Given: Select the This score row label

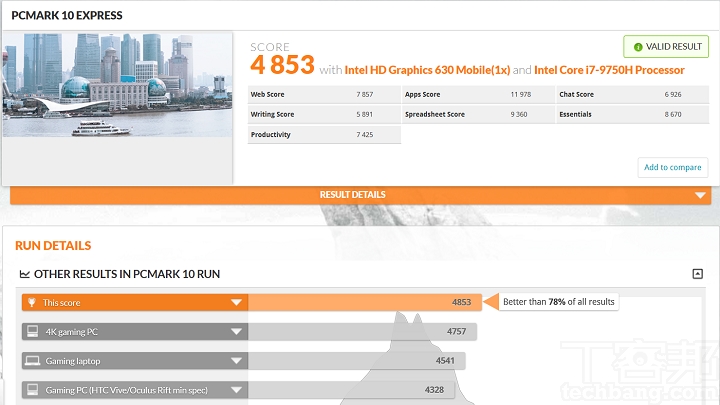Looking at the screenshot, I should tap(62, 303).
